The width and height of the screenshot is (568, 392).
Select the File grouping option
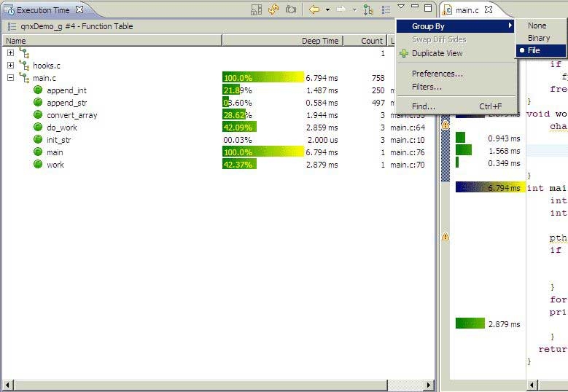coord(534,50)
